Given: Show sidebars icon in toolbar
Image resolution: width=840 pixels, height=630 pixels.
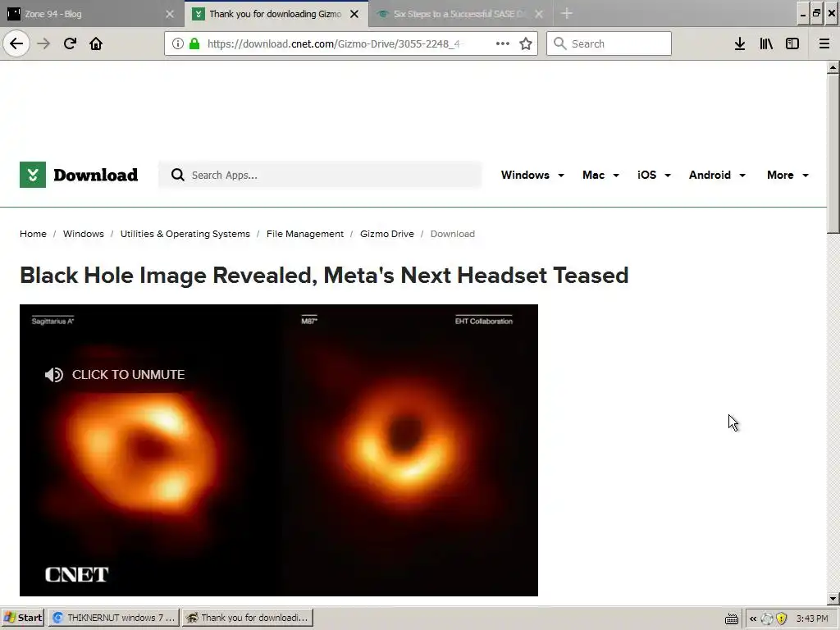Looking at the screenshot, I should tap(792, 43).
